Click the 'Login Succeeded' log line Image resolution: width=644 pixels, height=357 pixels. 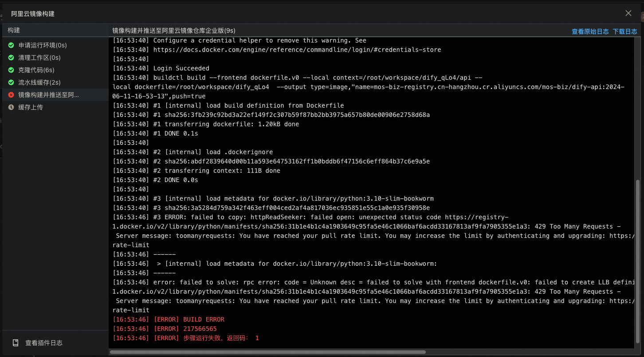pos(161,68)
